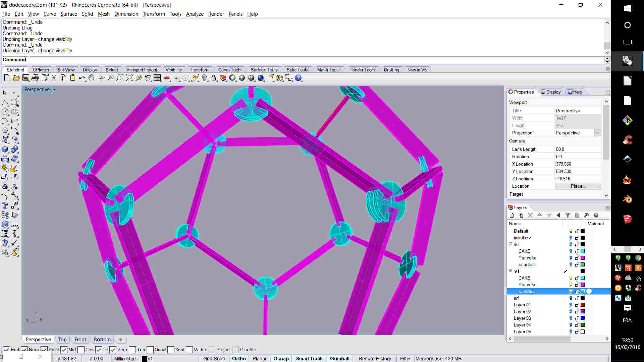Screen dimensions: 644x362
Task: Open the Perspective viewport title dropdown arrow
Action: tap(54, 89)
